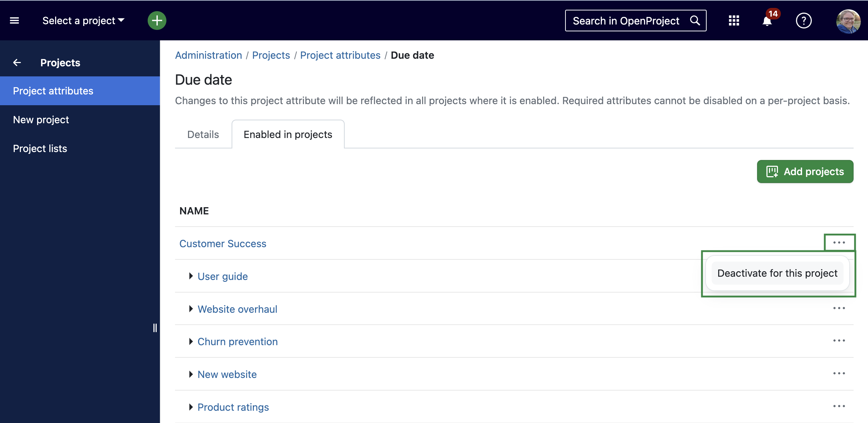
Task: Click the three-dots menu for New website
Action: (x=839, y=373)
